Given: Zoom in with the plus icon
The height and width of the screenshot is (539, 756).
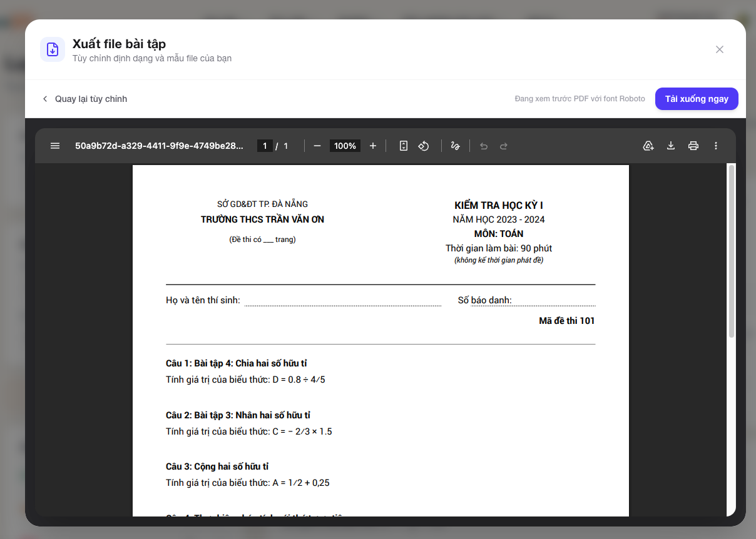Looking at the screenshot, I should [x=373, y=146].
